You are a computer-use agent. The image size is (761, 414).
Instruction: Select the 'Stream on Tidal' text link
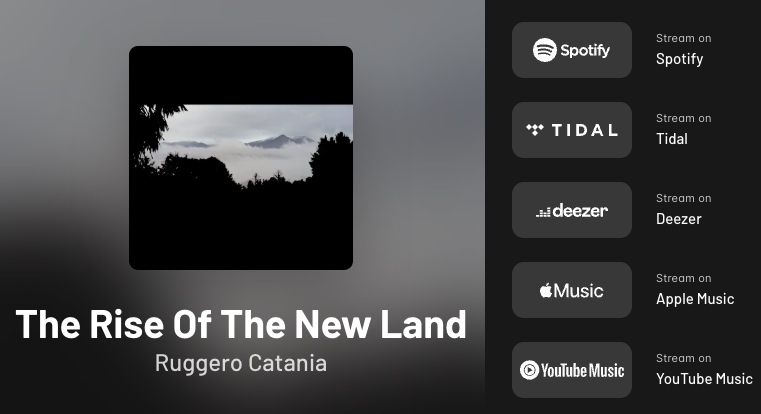[683, 130]
